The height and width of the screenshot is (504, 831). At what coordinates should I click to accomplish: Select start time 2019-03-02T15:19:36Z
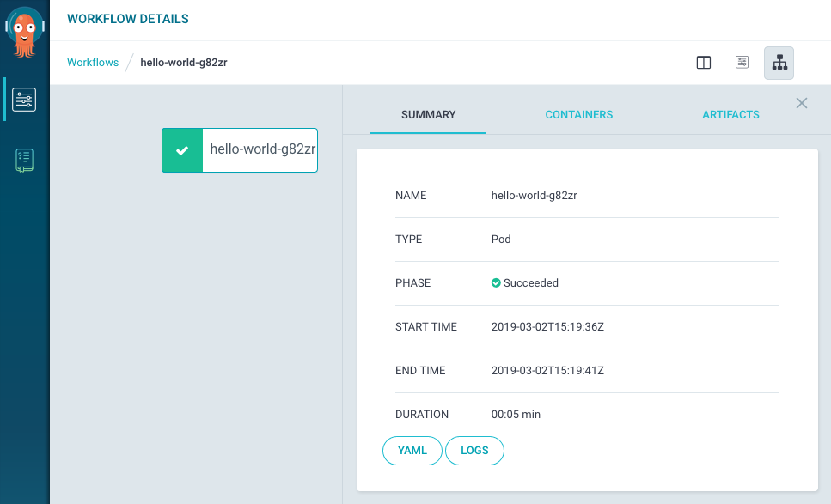point(547,326)
